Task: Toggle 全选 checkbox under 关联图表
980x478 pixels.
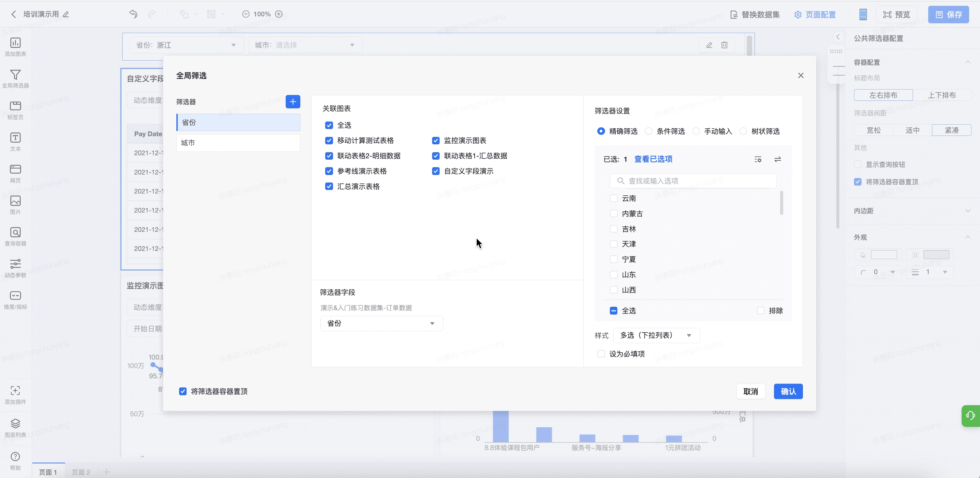Action: [329, 125]
